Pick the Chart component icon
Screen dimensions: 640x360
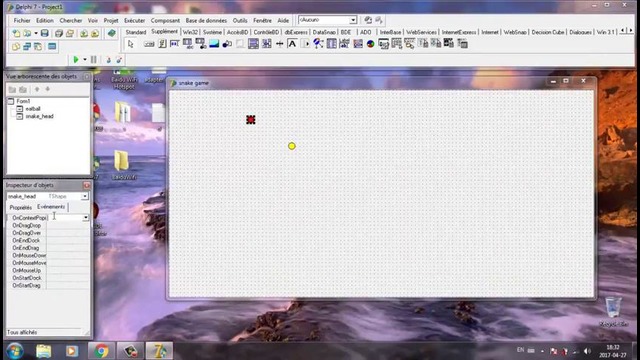(371, 44)
